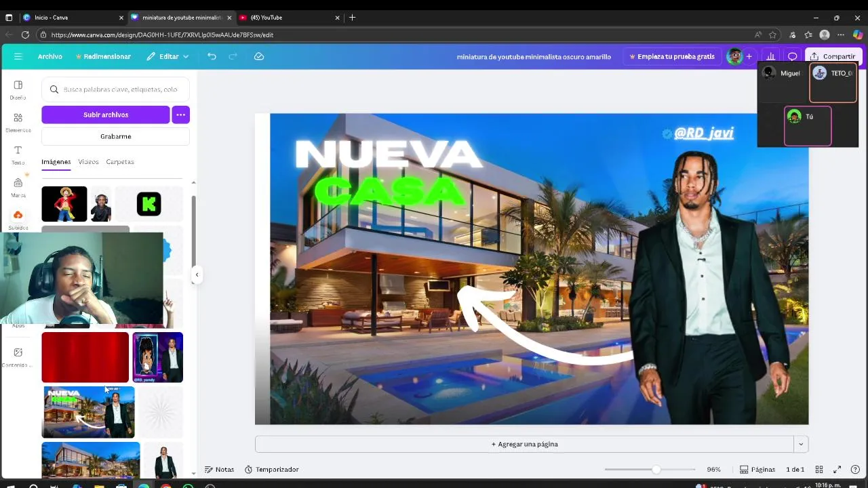Select the modern house photo upload
Viewport: 868px width, 488px height.
tap(91, 461)
